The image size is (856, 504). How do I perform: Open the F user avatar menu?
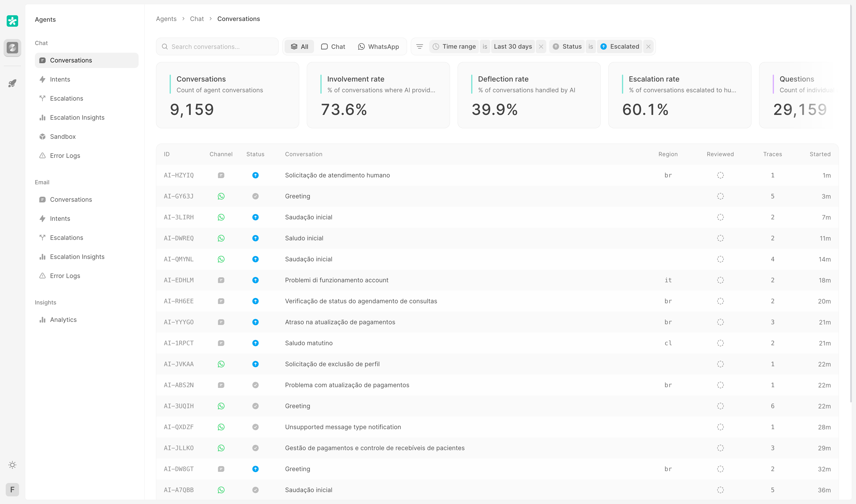pyautogui.click(x=13, y=489)
